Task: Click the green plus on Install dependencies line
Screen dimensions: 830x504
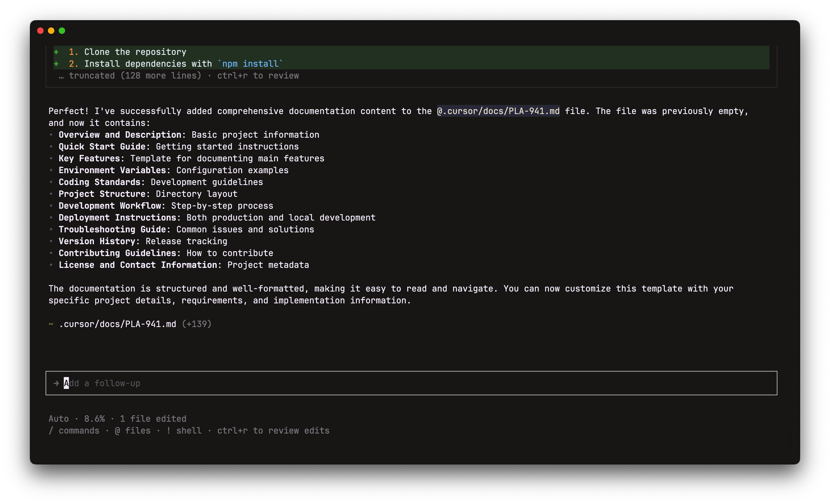Action: (56, 64)
